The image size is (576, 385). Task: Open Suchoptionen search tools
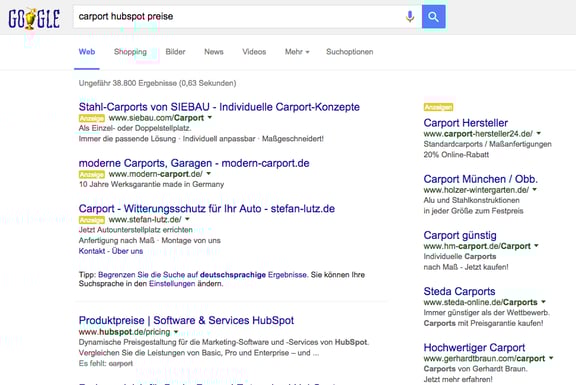(x=349, y=52)
